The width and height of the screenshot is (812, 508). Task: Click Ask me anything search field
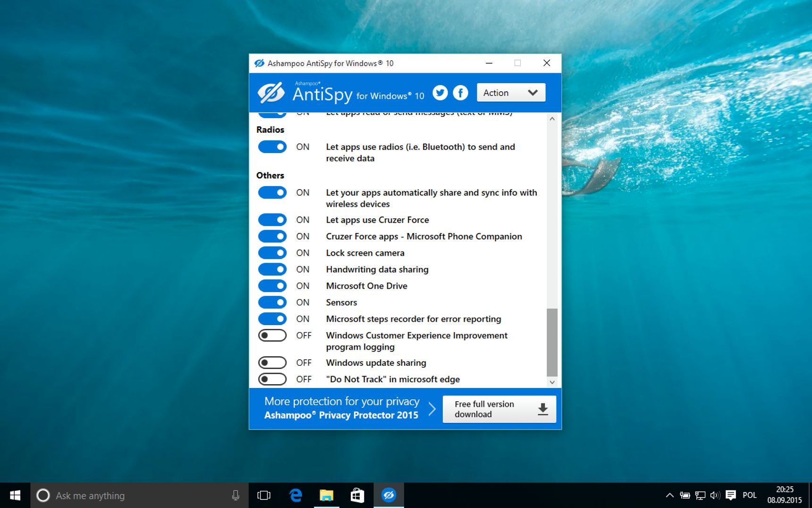pyautogui.click(x=138, y=495)
